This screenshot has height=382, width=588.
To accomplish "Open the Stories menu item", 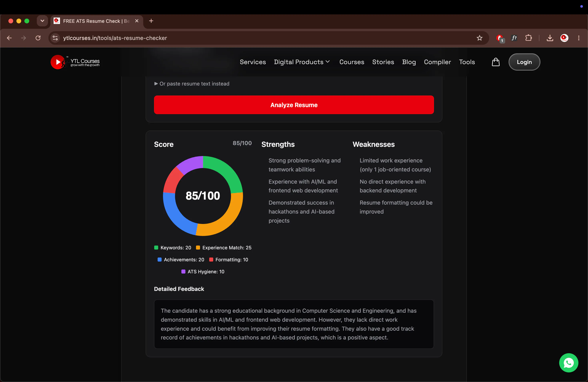I will tap(383, 62).
